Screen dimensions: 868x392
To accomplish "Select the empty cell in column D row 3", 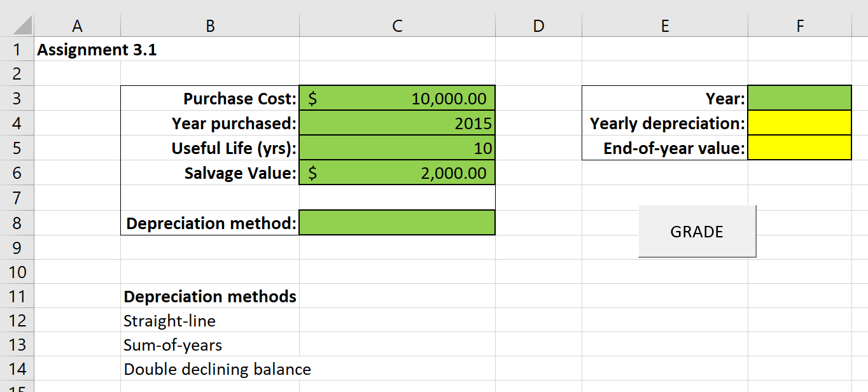I will coord(538,98).
